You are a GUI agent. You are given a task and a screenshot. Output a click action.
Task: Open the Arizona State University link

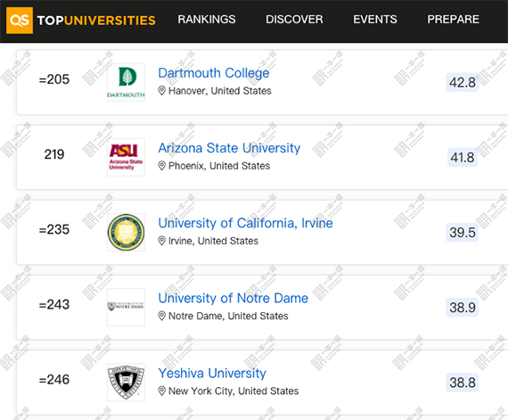click(x=229, y=148)
